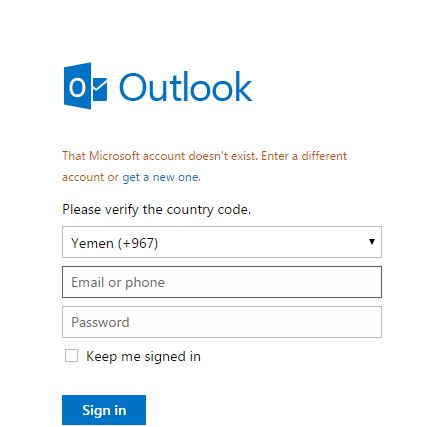
Task: Click the Password placeholder text
Action: 100,322
